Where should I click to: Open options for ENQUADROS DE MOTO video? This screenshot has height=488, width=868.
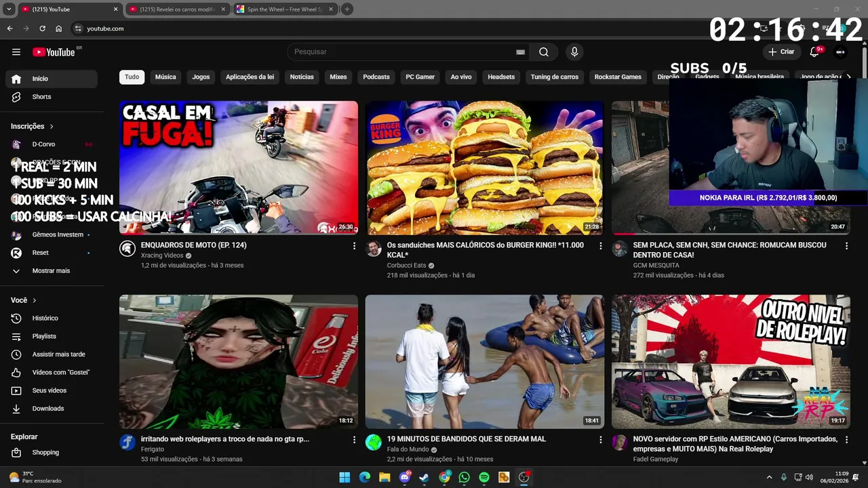click(x=354, y=246)
